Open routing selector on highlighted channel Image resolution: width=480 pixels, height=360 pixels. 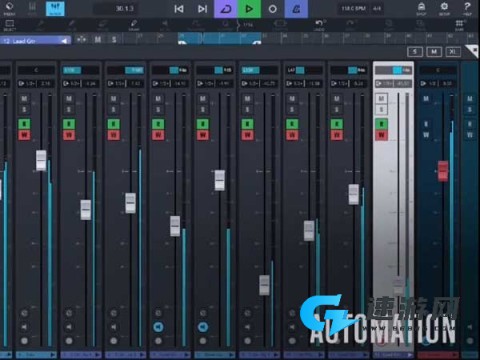click(x=394, y=83)
